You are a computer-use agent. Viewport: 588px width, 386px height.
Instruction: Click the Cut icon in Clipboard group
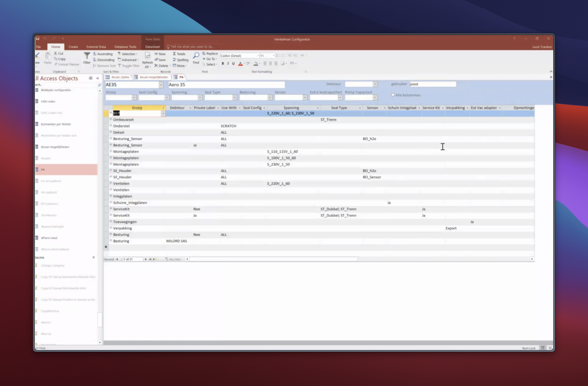pyautogui.click(x=55, y=53)
